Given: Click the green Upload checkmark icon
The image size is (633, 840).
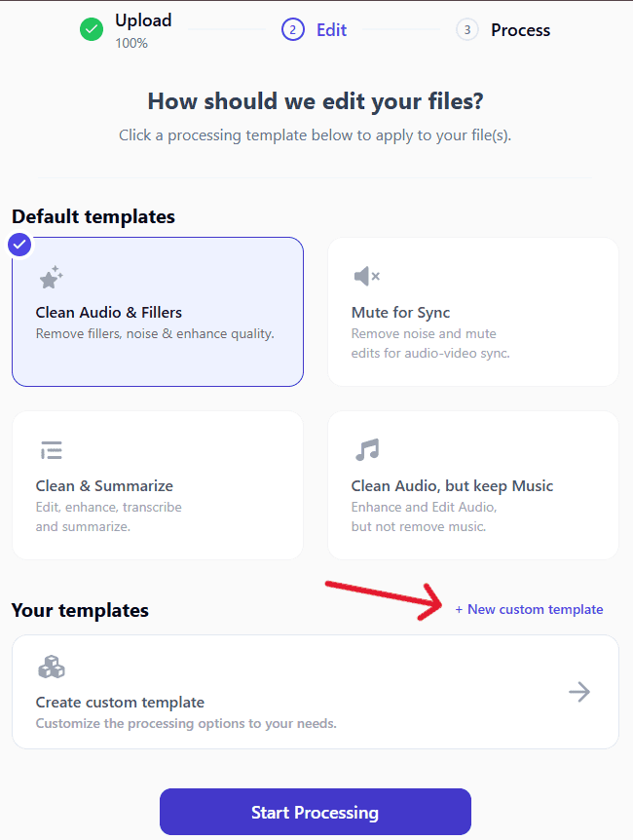Looking at the screenshot, I should click(92, 29).
